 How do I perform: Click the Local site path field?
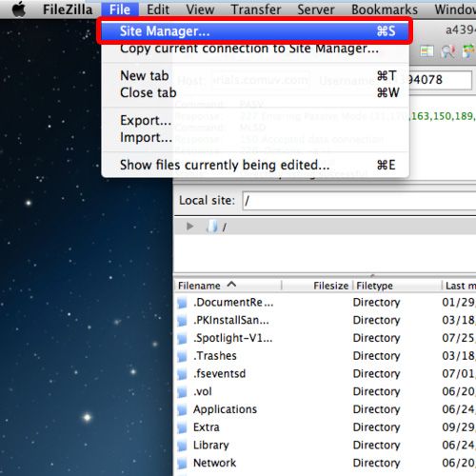[359, 201]
